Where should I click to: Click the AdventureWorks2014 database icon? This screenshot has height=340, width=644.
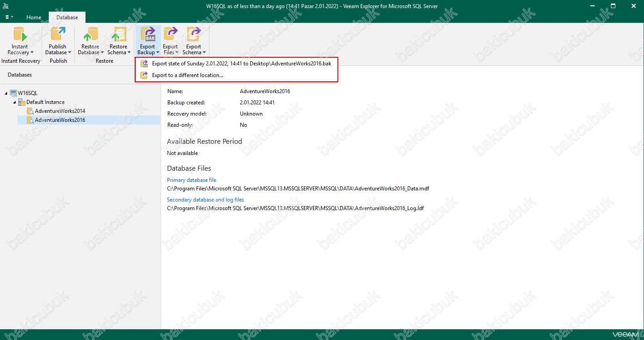pyautogui.click(x=30, y=111)
